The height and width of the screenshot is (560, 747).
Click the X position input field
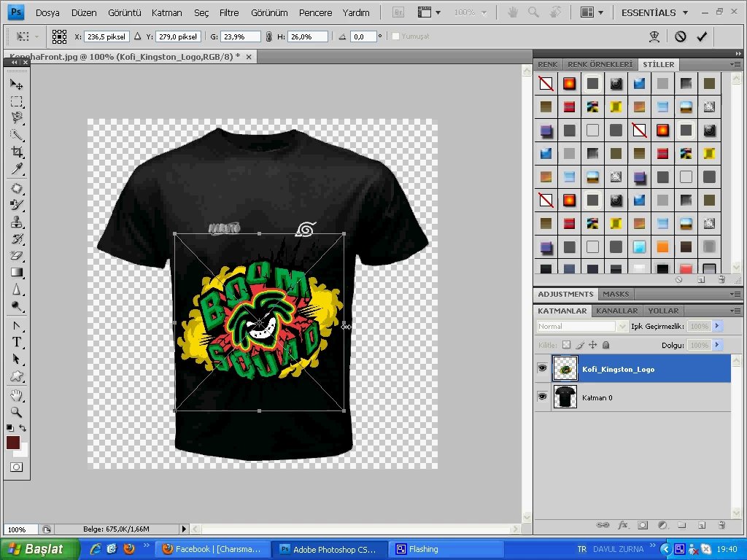tap(107, 36)
